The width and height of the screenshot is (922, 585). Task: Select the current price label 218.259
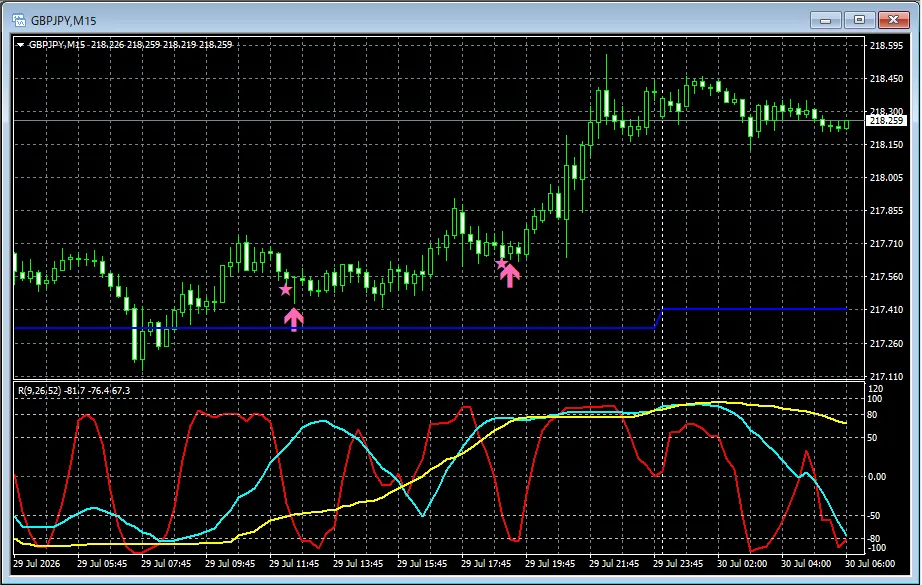pos(886,121)
